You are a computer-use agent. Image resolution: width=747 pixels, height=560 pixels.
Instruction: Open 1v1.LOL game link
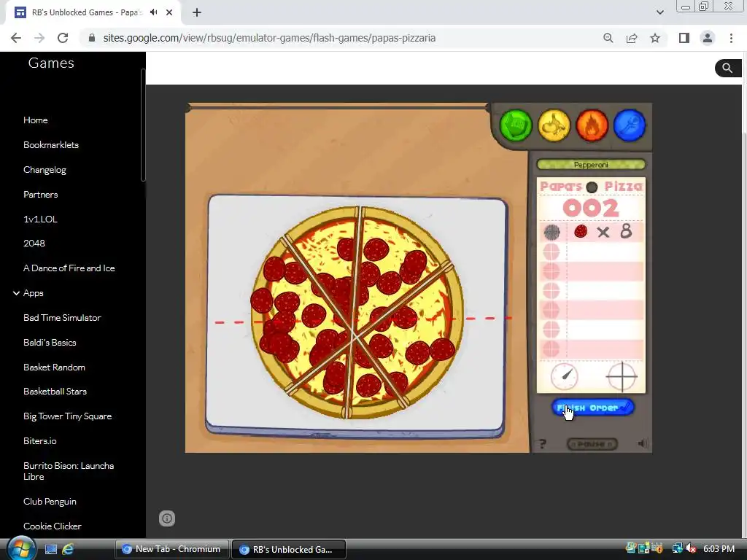point(40,219)
